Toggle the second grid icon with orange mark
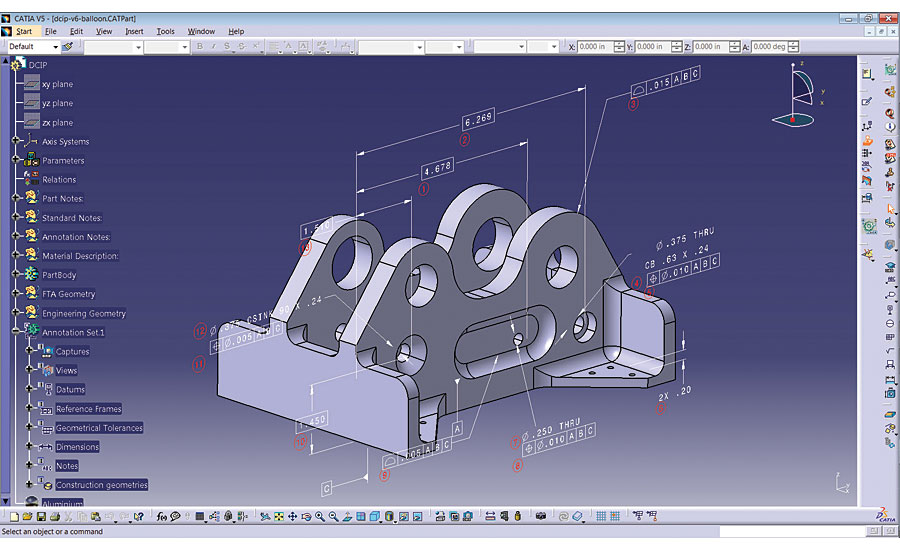Viewport: 900px width, 550px height. click(615, 516)
